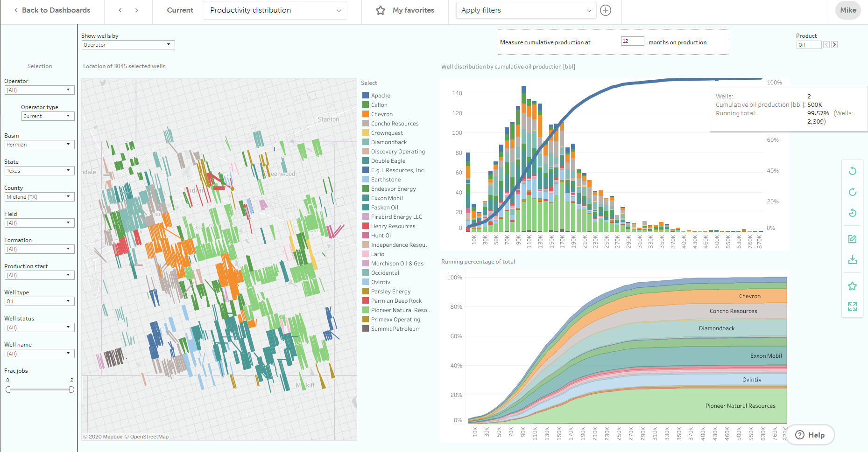868x452 pixels.
Task: Click the Earthstone legend entry
Action: click(386, 180)
